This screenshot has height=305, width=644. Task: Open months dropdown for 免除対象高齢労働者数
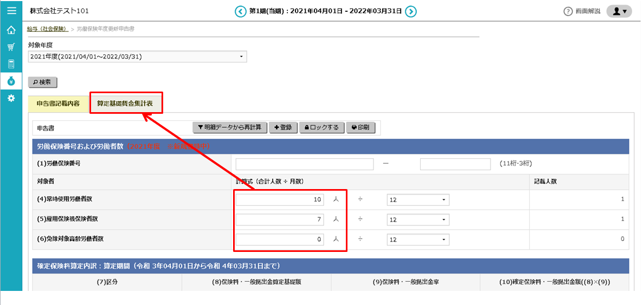point(417,239)
